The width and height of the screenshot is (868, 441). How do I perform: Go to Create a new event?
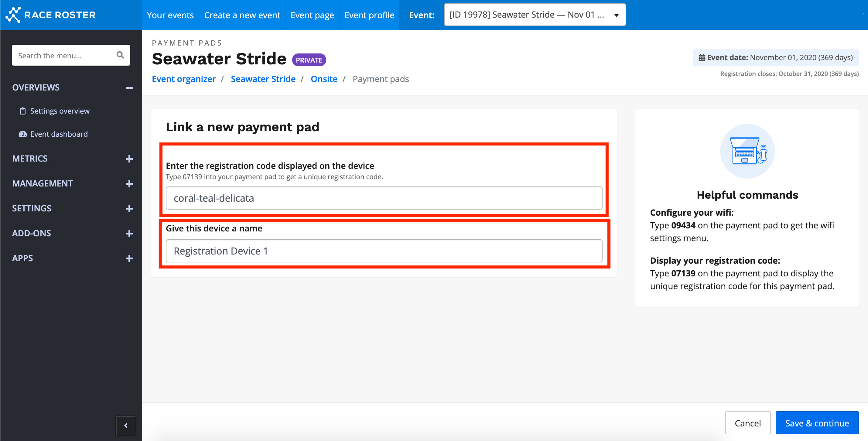[242, 15]
